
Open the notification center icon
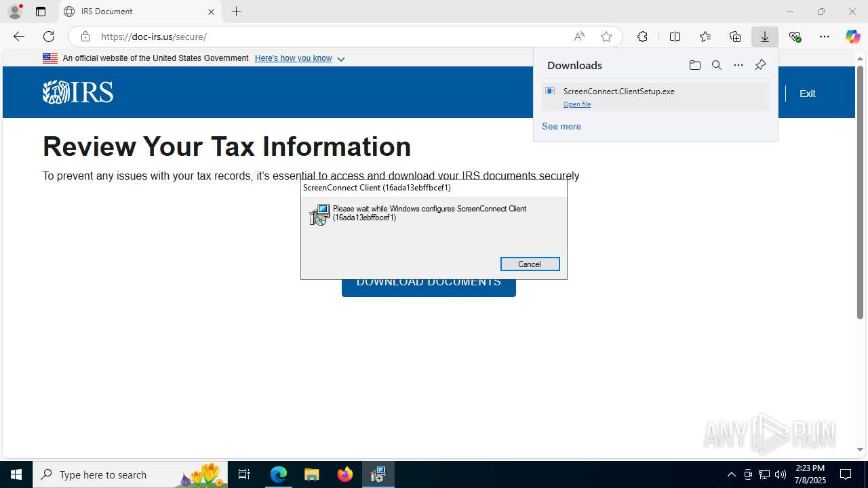click(846, 474)
